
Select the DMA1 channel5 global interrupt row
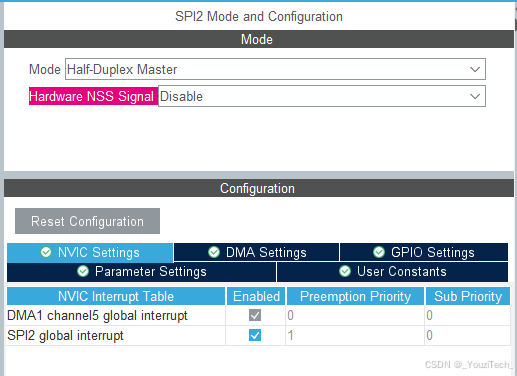pyautogui.click(x=258, y=316)
